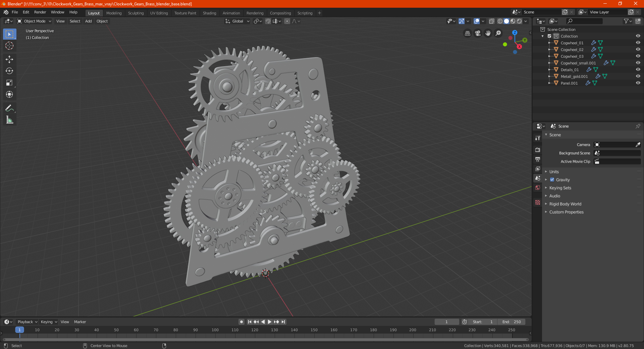This screenshot has height=349, width=644.
Task: Open the Texture properties tab
Action: (538, 202)
